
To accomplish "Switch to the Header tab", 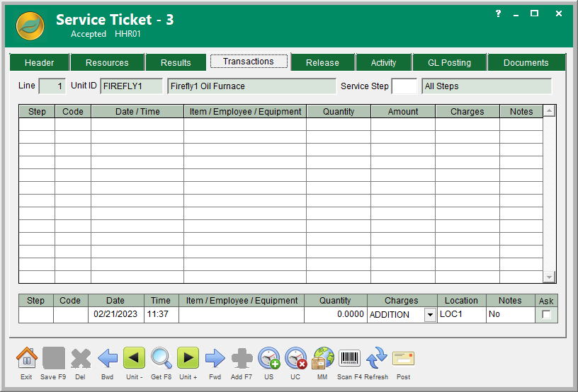I will pyautogui.click(x=40, y=62).
